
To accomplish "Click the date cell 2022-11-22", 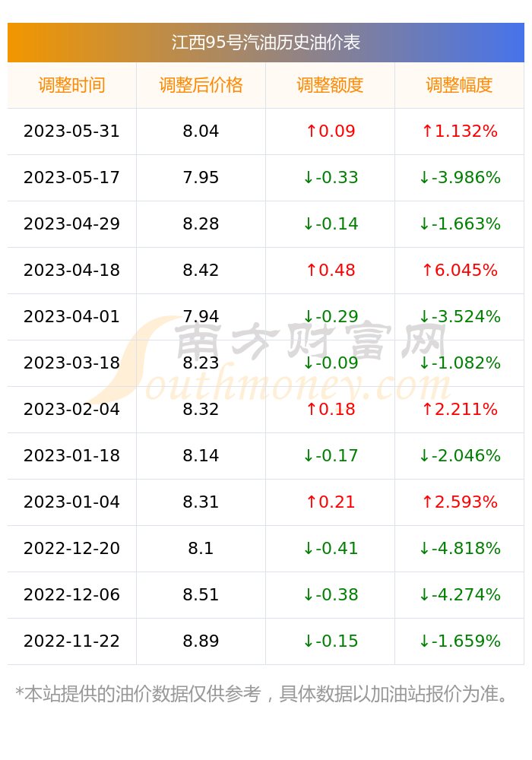I will 71,641.
